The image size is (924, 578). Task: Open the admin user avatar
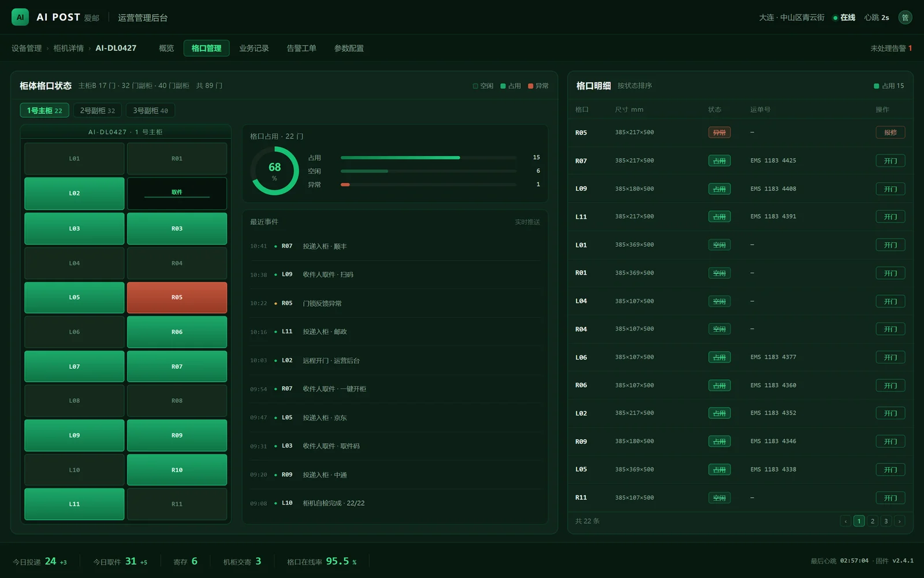(905, 17)
